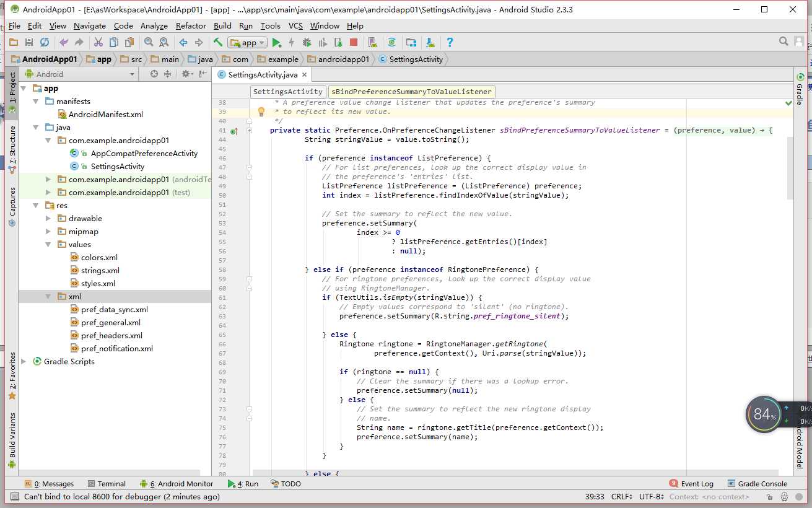Screen dimensions: 812x508
Task: Open the Structure side tool tab
Action: (12, 149)
